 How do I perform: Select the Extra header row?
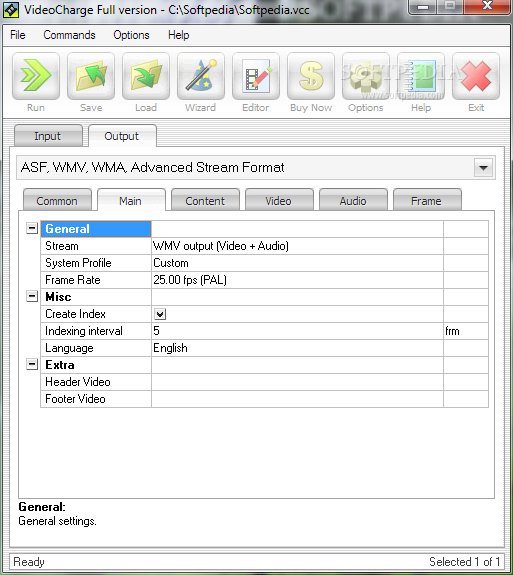[96, 365]
